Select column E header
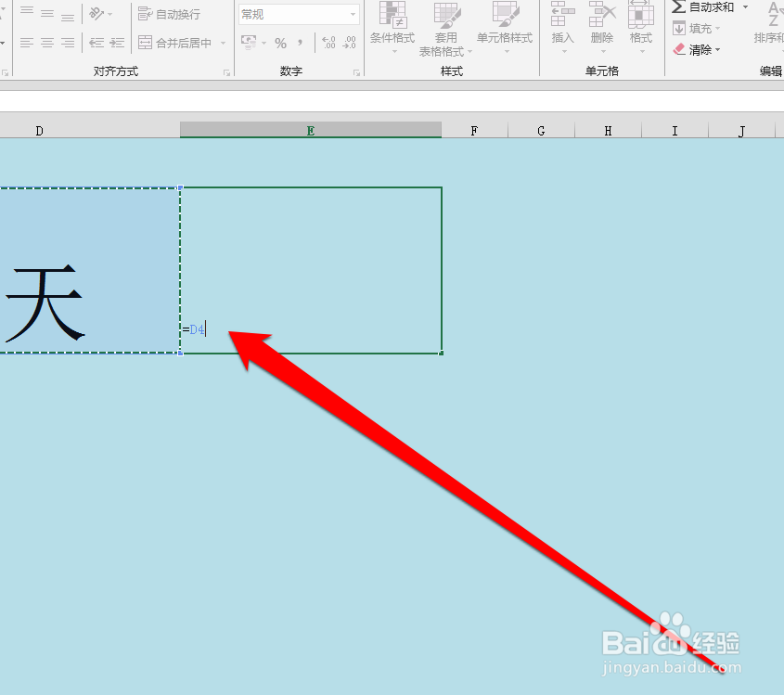Screen dimensions: 784x695 point(311,131)
